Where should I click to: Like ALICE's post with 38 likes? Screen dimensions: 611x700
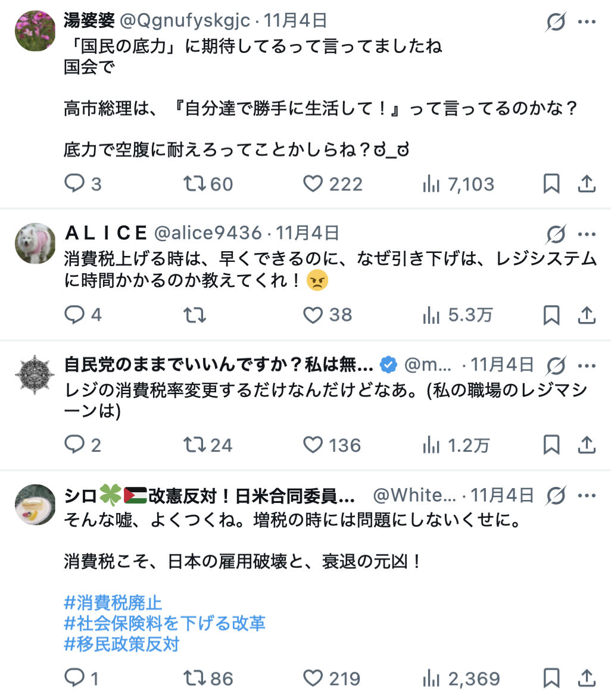tap(313, 314)
